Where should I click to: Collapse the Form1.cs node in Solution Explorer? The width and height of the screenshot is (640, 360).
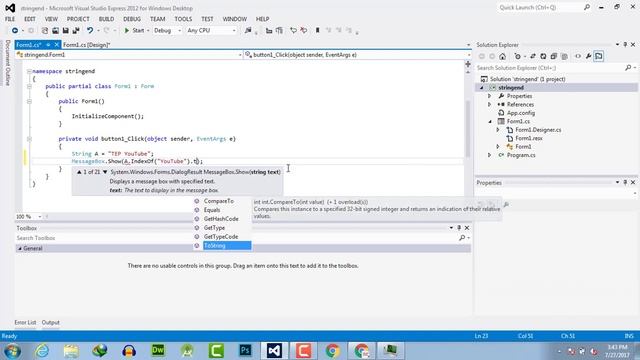coord(490,121)
